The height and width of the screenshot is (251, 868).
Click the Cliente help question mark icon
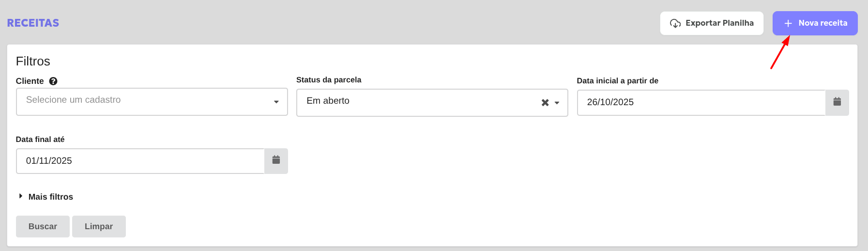click(x=53, y=81)
